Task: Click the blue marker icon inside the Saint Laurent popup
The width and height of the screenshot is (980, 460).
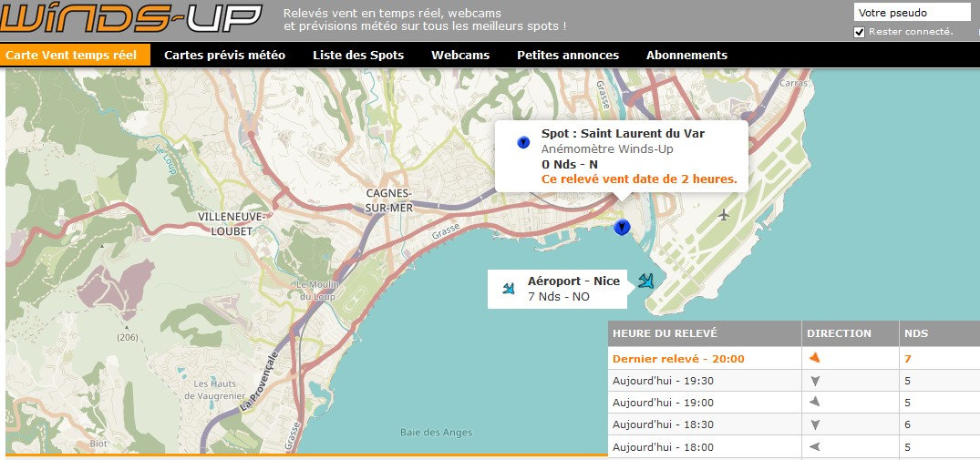Action: pos(524,142)
